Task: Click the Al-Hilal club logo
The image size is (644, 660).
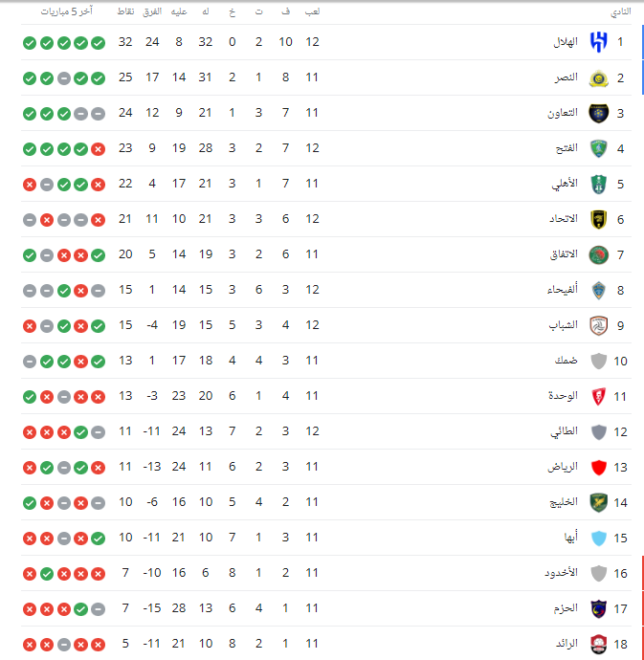Action: click(598, 42)
